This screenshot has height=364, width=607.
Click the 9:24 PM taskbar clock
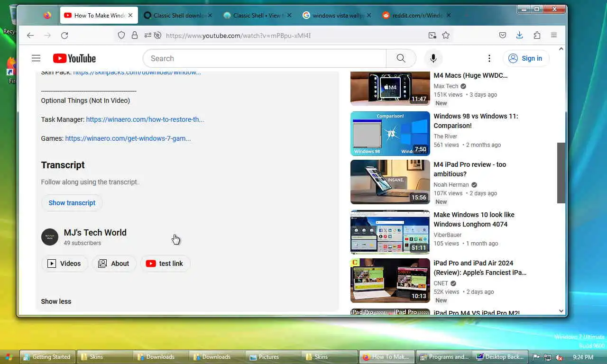click(x=583, y=357)
